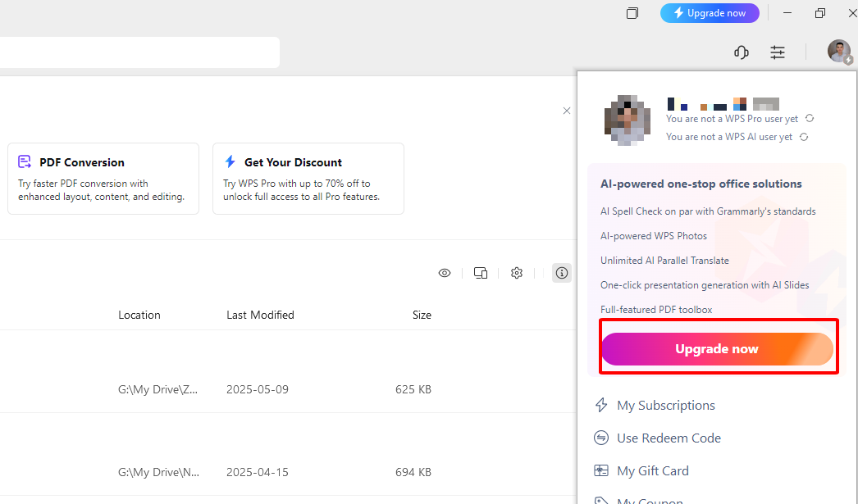Click the account avatar in the top bar
Viewport: 858px width, 504px height.
[x=838, y=52]
